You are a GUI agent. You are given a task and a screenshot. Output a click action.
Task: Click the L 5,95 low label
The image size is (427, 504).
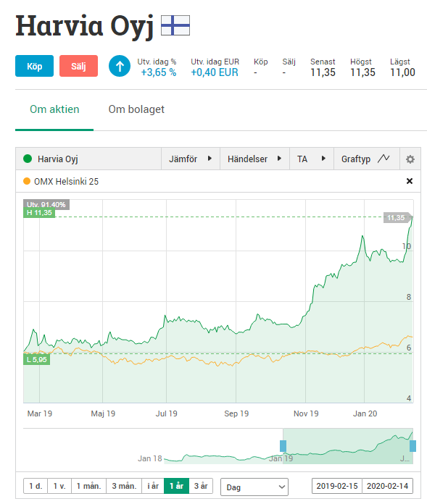[37, 360]
